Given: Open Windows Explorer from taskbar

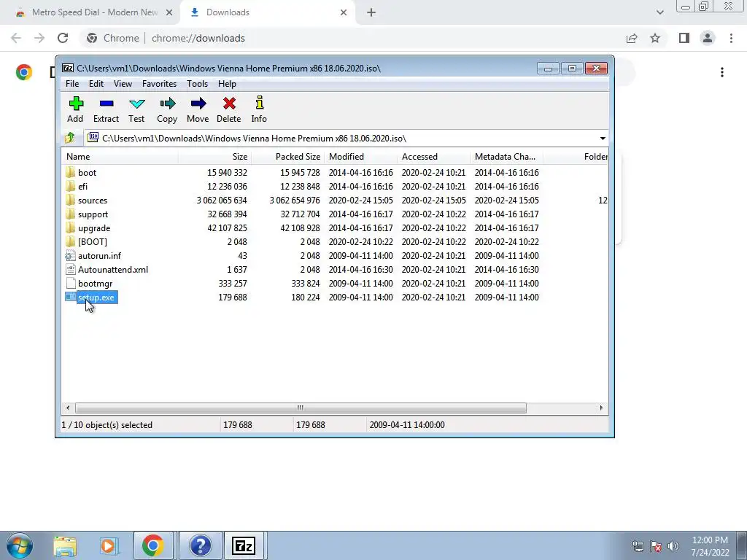Looking at the screenshot, I should click(x=65, y=545).
